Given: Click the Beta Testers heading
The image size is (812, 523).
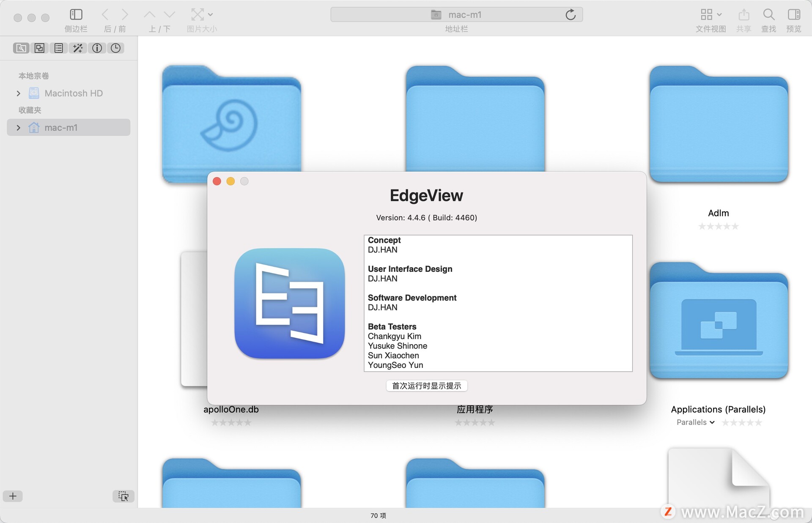Looking at the screenshot, I should click(x=392, y=326).
